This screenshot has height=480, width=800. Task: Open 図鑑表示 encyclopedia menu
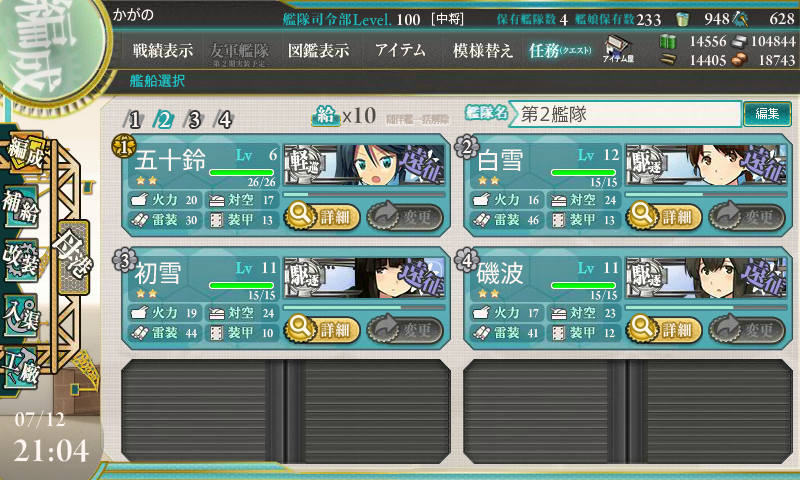(318, 50)
